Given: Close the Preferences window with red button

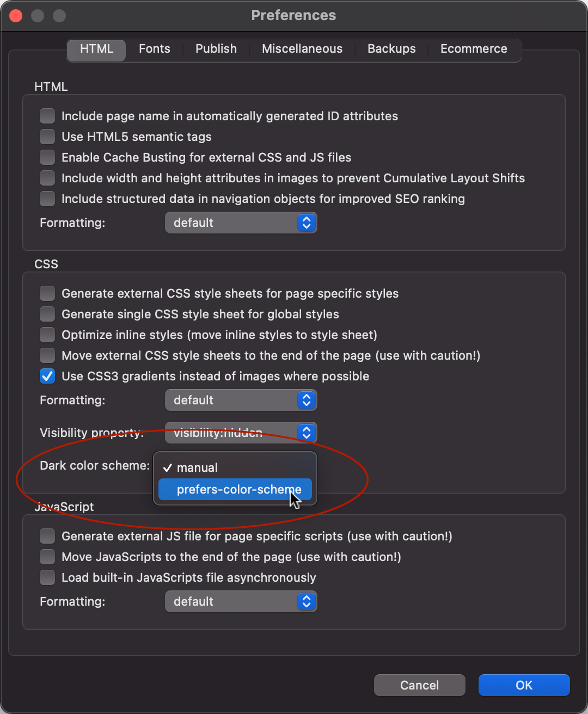Looking at the screenshot, I should (x=16, y=16).
